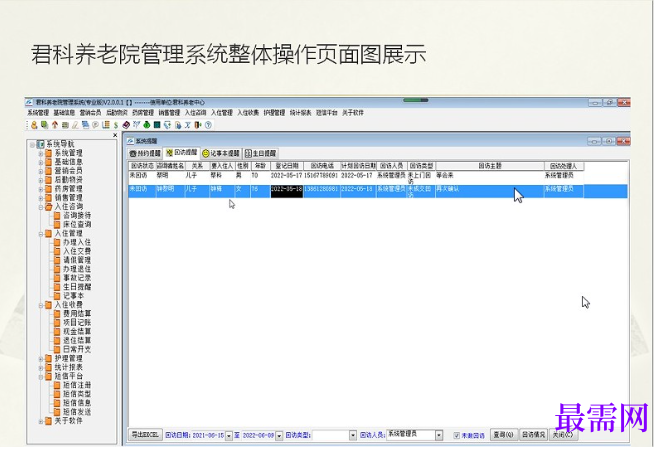Click the red up arrow toolbar icon
The width and height of the screenshot is (667, 449).
[x=55, y=125]
